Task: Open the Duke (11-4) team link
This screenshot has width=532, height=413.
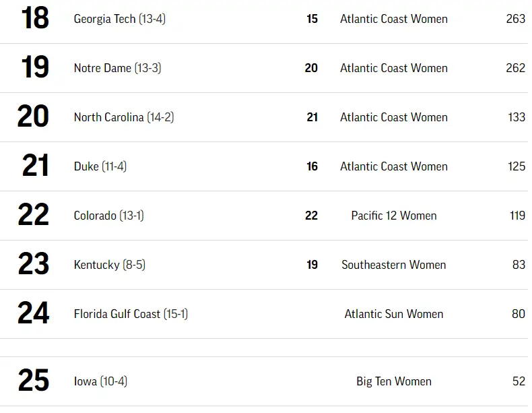Action: 100,166
